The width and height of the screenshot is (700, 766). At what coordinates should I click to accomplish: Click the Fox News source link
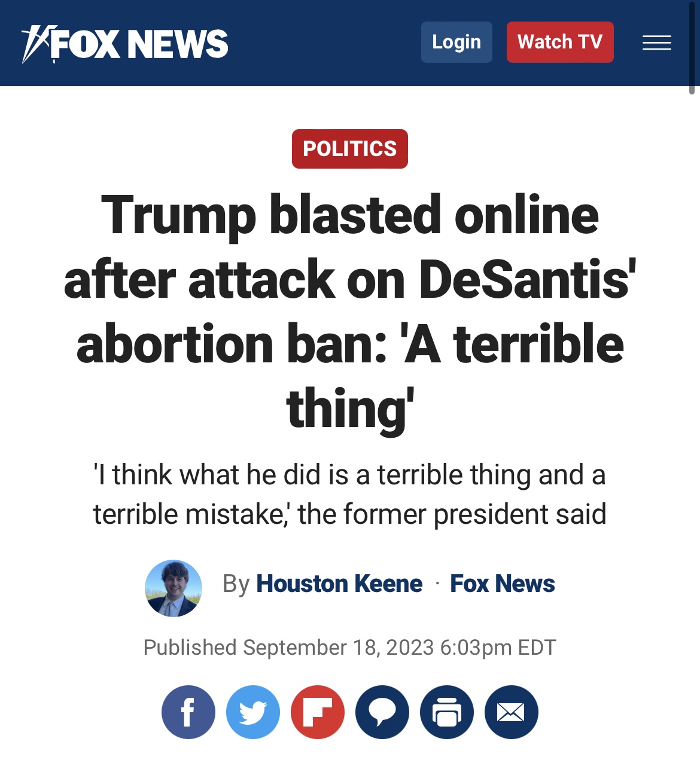point(503,584)
